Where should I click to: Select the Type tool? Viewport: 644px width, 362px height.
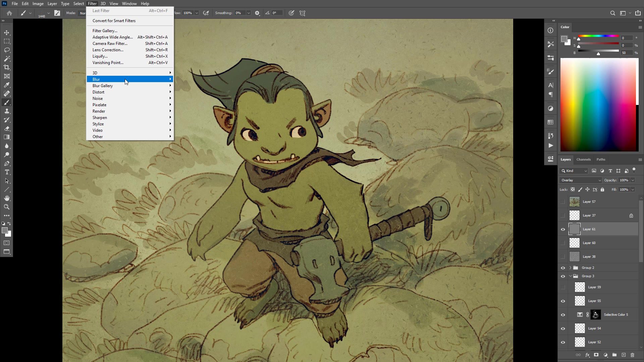tap(7, 172)
